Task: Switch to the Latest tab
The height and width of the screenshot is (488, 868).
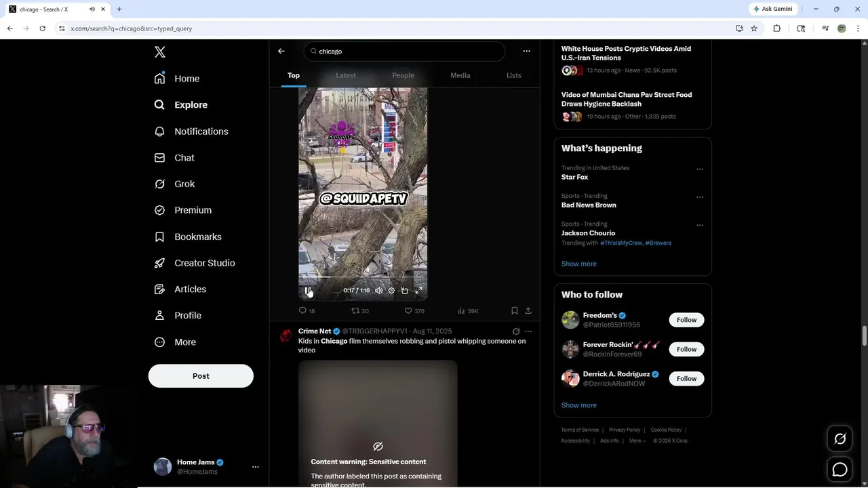Action: [x=346, y=75]
